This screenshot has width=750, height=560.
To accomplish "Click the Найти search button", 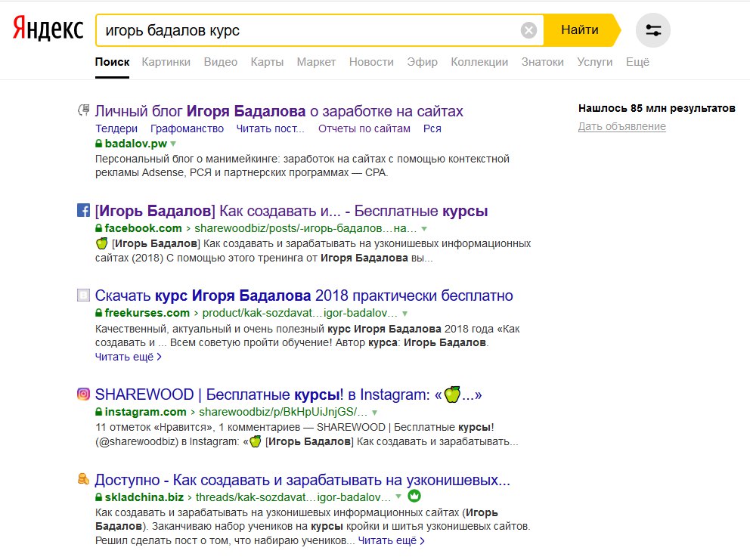I will click(580, 30).
